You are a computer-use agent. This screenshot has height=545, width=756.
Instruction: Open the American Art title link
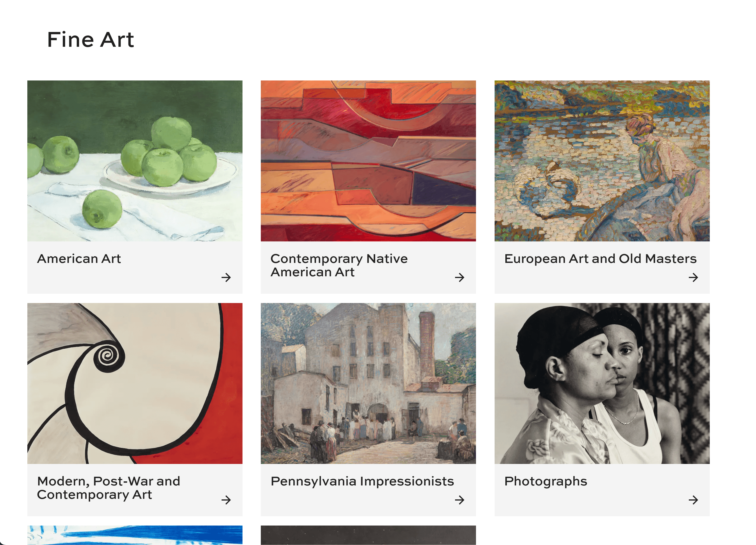[x=79, y=259]
